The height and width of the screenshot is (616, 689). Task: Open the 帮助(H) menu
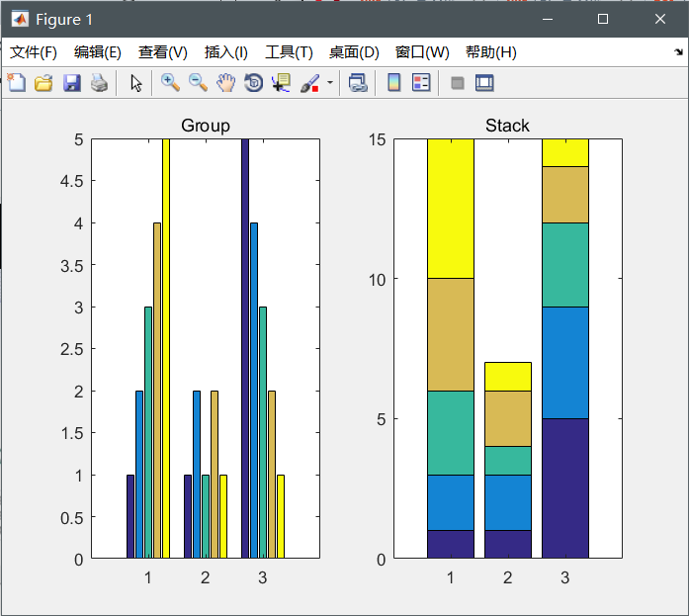click(x=491, y=52)
